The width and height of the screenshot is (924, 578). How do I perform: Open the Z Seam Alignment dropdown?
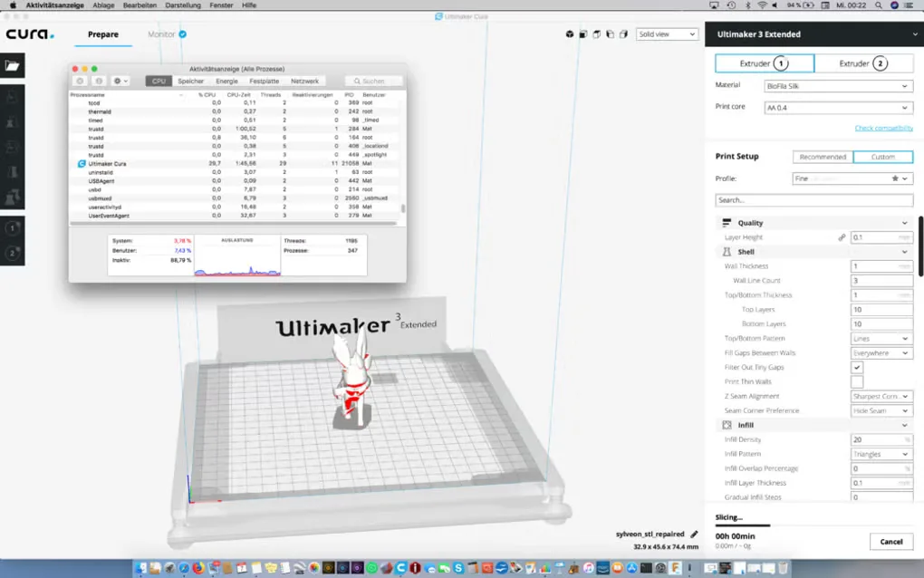[x=881, y=397]
